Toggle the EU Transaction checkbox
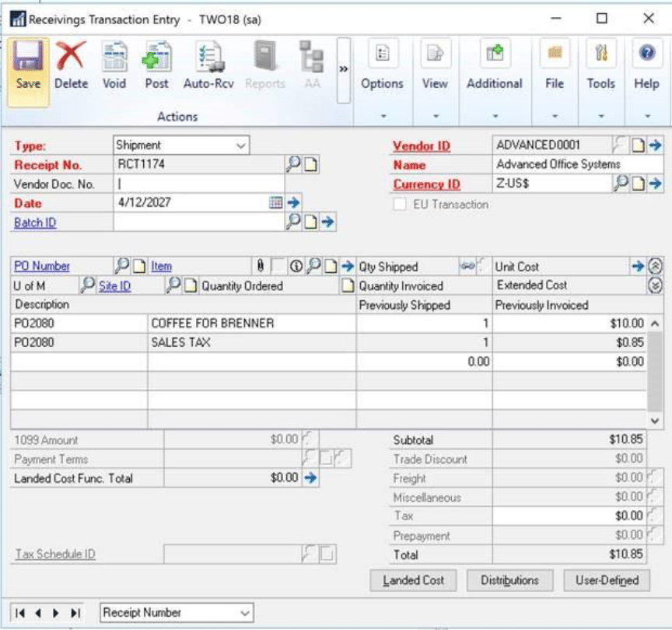 (x=401, y=205)
